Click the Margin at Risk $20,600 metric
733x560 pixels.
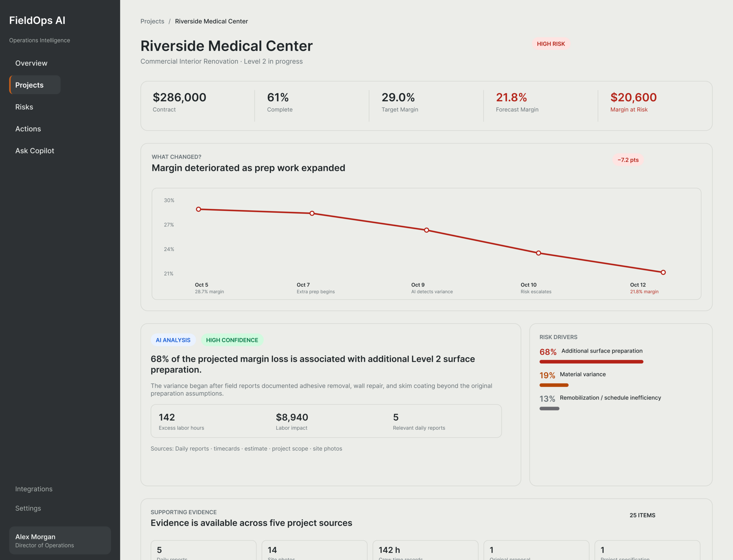click(x=633, y=102)
